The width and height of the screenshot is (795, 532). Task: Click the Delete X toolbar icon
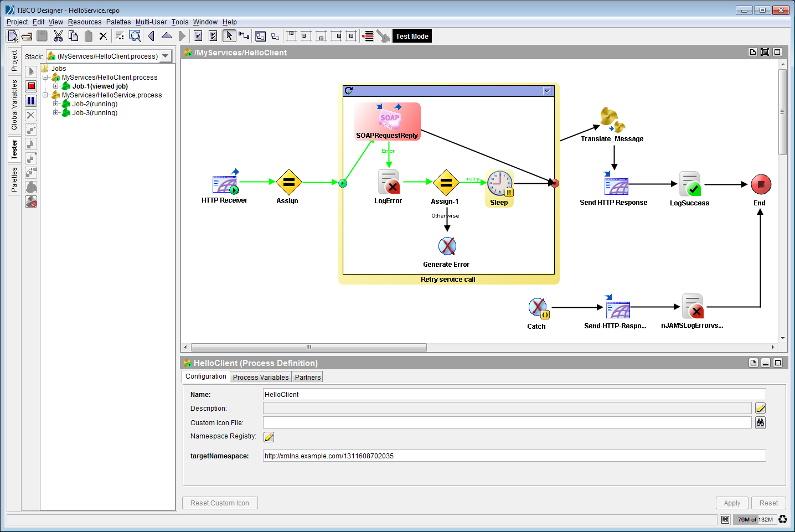[x=103, y=37]
